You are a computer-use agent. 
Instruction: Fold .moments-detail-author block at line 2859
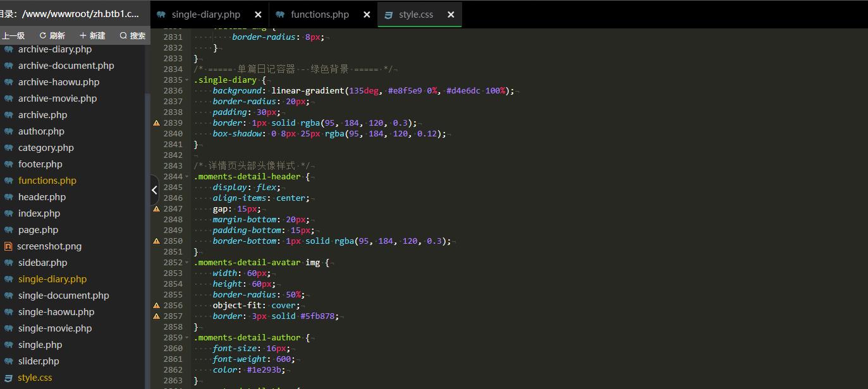pos(187,338)
